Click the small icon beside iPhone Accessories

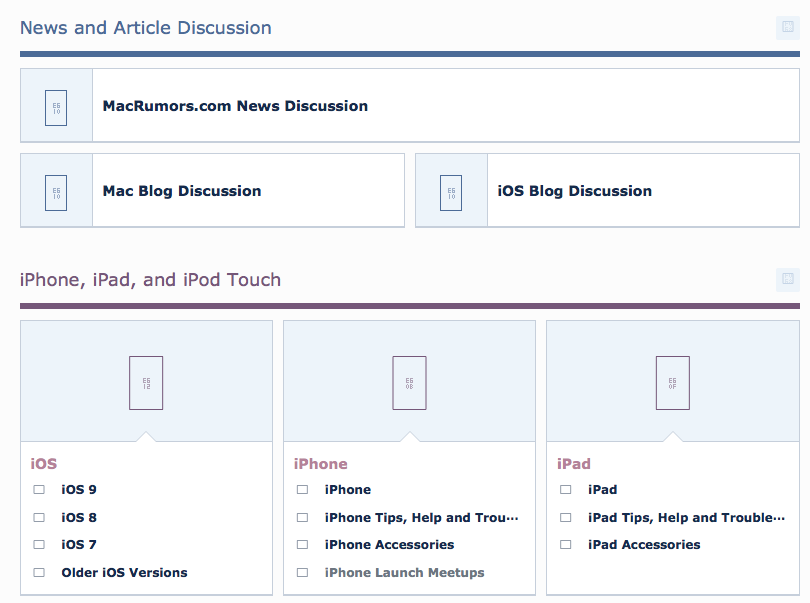[303, 545]
